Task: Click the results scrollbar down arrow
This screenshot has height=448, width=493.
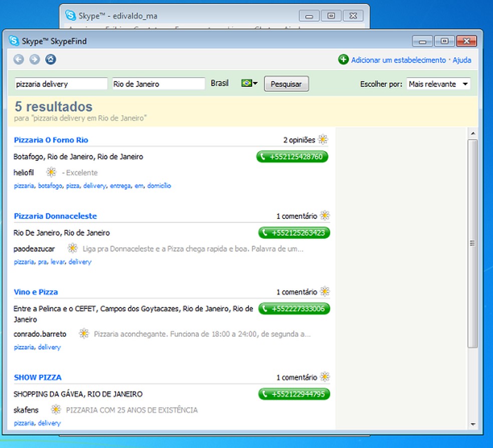Action: [x=472, y=424]
